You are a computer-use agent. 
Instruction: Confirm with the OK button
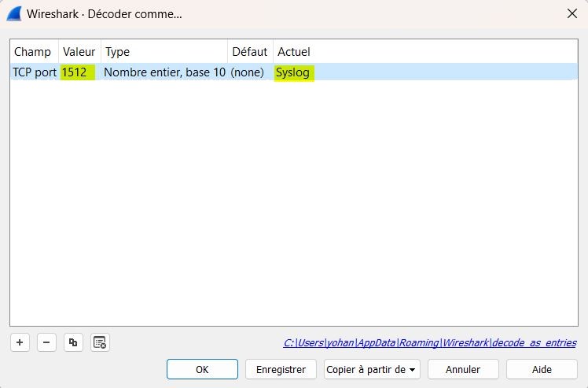click(x=202, y=370)
